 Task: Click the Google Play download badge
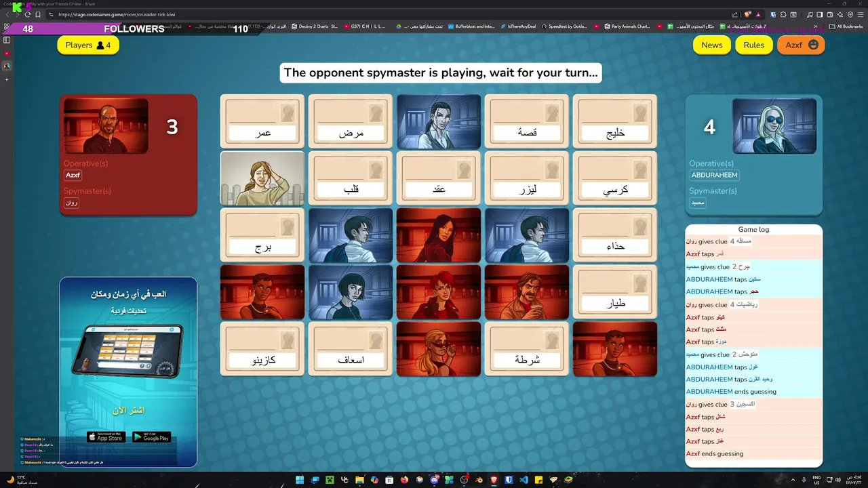[151, 437]
